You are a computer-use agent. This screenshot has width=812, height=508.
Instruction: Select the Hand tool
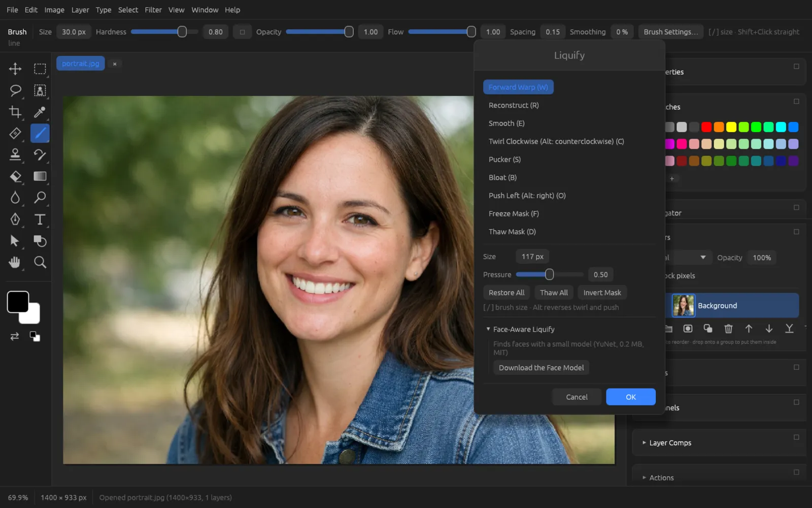coord(15,262)
